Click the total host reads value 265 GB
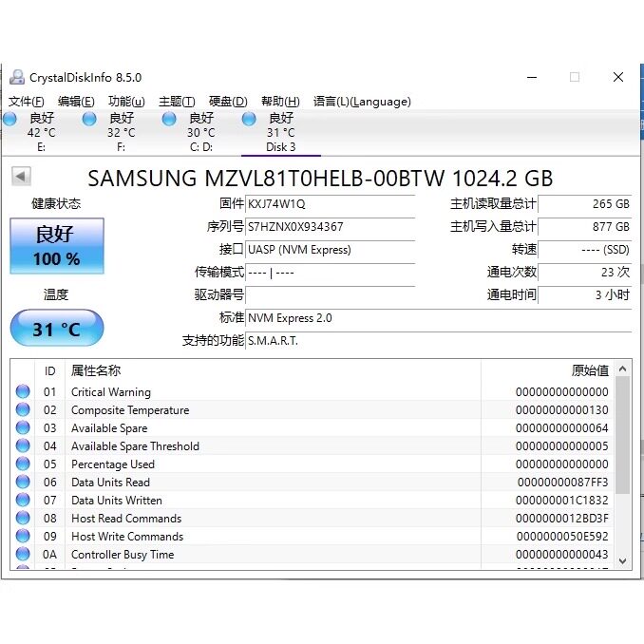Image resolution: width=644 pixels, height=644 pixels. [x=585, y=204]
